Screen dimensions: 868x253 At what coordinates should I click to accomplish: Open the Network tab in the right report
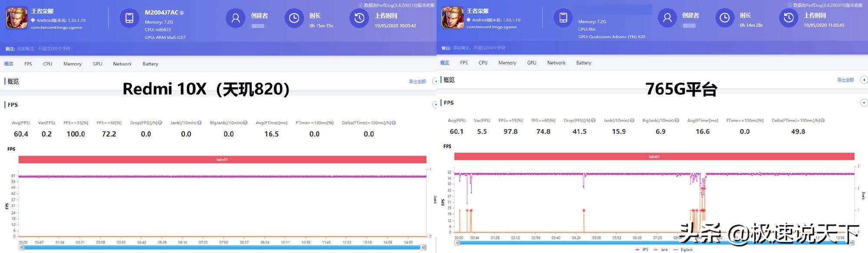coord(556,63)
